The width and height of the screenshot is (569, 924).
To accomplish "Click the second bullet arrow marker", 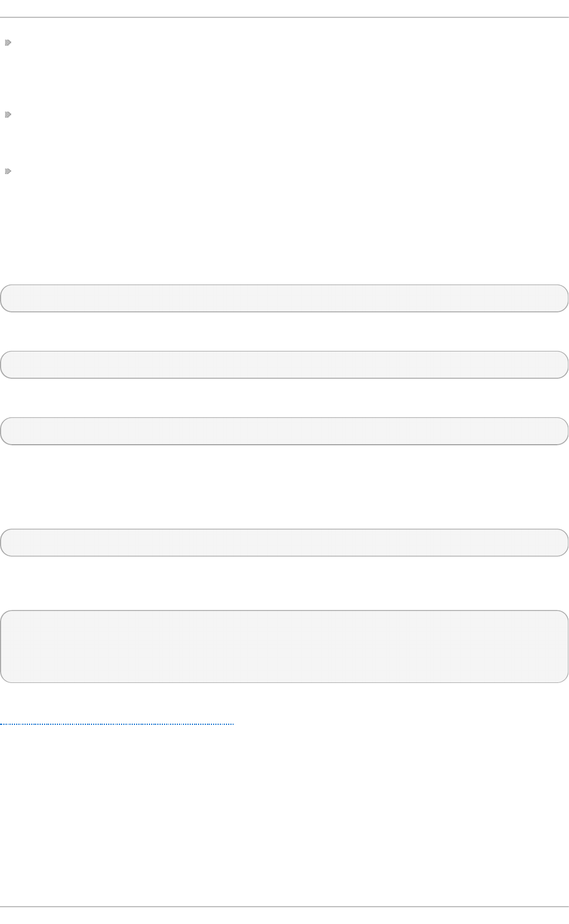I will [x=8, y=114].
